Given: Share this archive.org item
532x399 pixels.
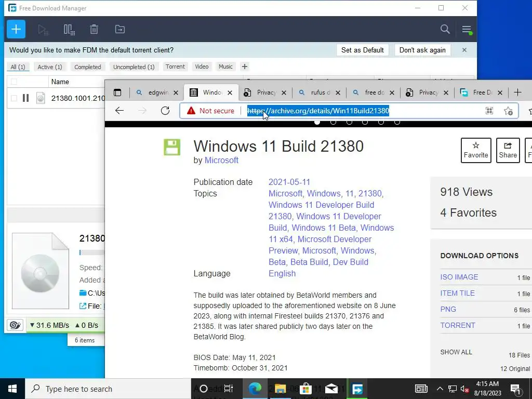Looking at the screenshot, I should click(508, 150).
